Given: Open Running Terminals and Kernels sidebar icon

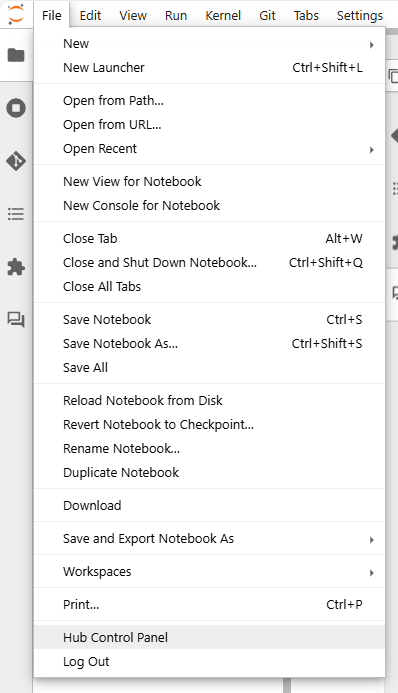Looking at the screenshot, I should tap(16, 108).
